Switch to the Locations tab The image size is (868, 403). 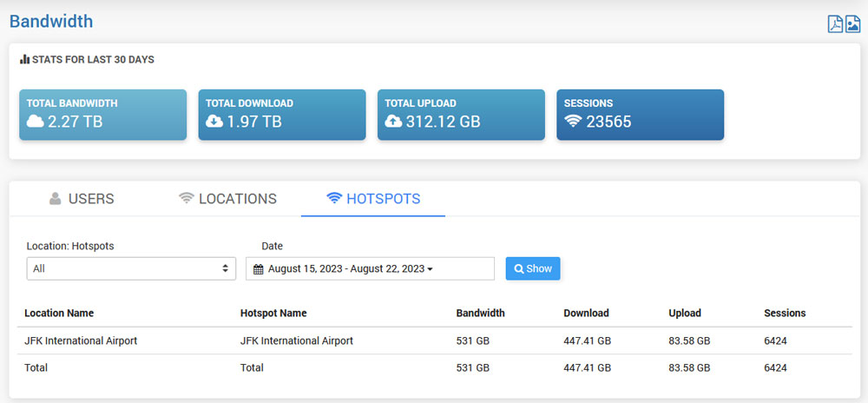pos(227,199)
